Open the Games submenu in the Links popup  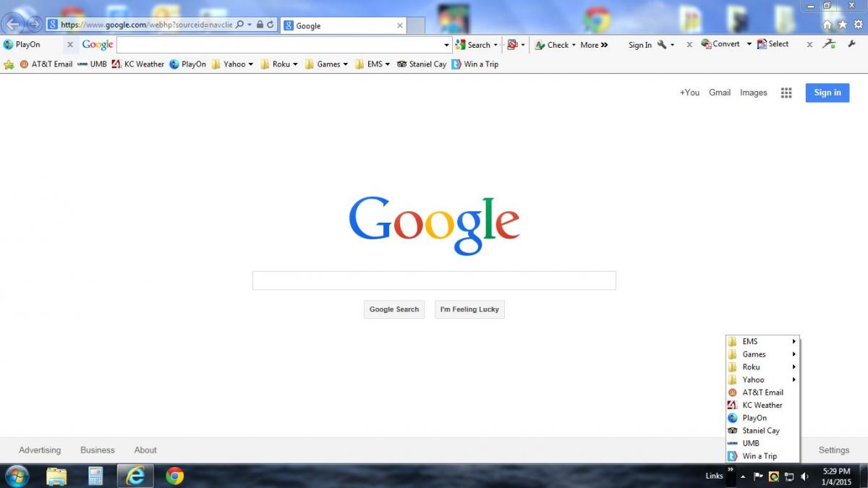pyautogui.click(x=762, y=354)
